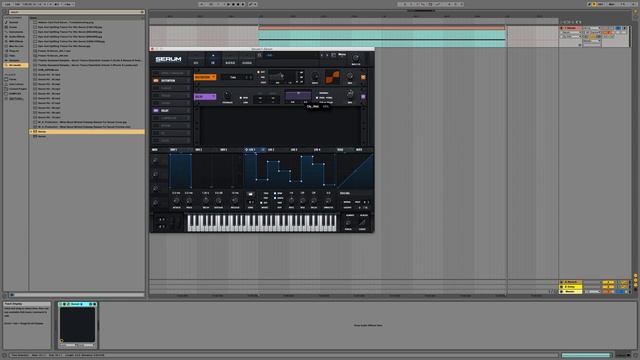Switch to the FX tab in Serum
Image resolution: width=640 pixels, height=360 pixels.
tap(213, 63)
